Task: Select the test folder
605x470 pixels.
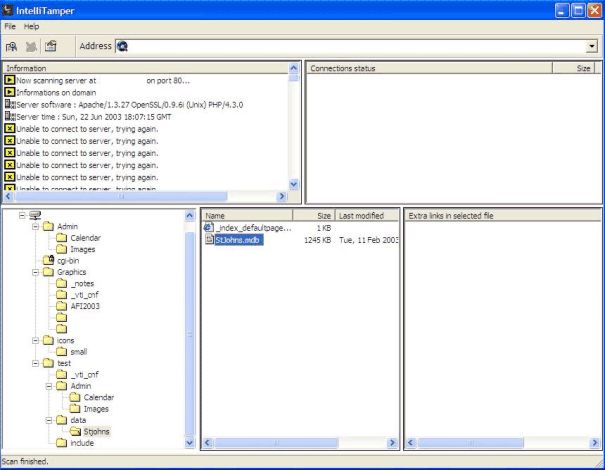Action: pos(64,363)
